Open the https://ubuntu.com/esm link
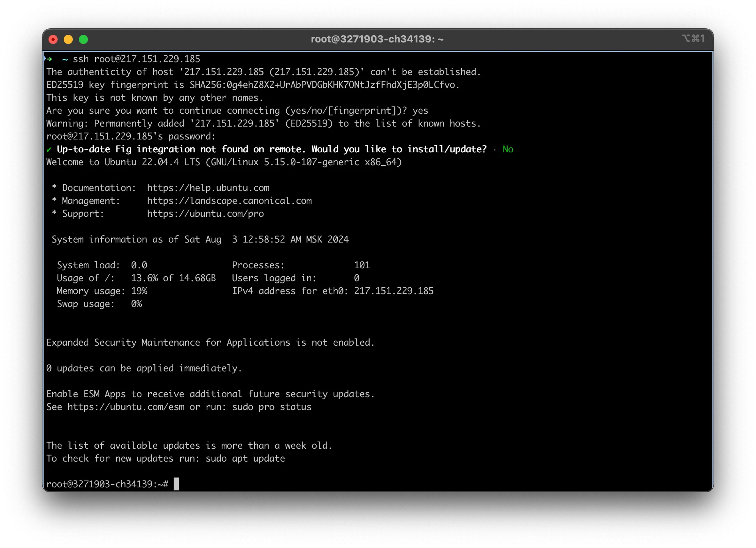Image resolution: width=756 pixels, height=548 pixels. click(x=126, y=407)
